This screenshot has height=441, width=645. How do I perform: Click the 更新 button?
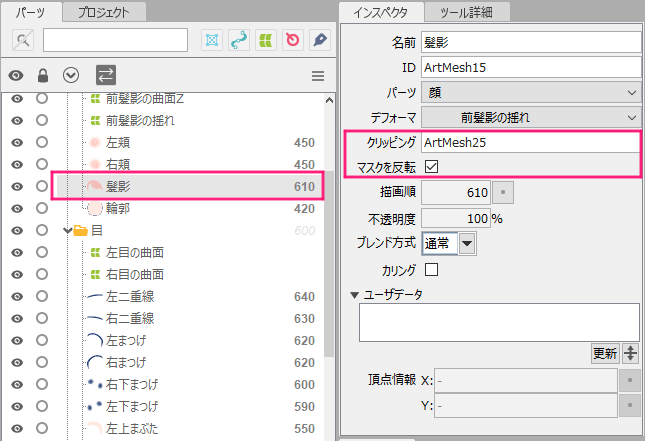pos(605,353)
